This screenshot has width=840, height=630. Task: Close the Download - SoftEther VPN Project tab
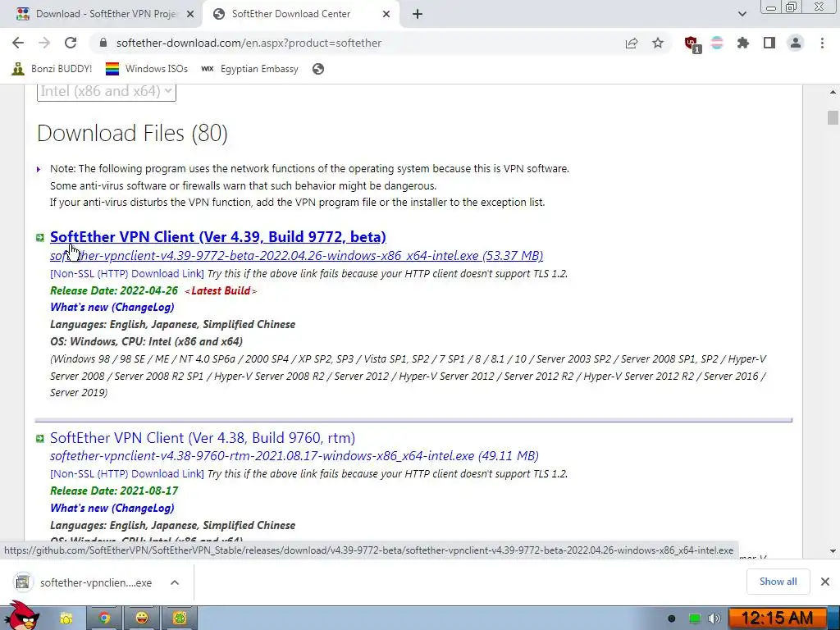pyautogui.click(x=189, y=15)
